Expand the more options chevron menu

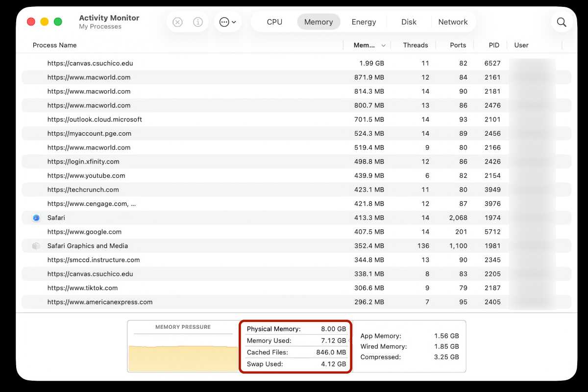233,22
